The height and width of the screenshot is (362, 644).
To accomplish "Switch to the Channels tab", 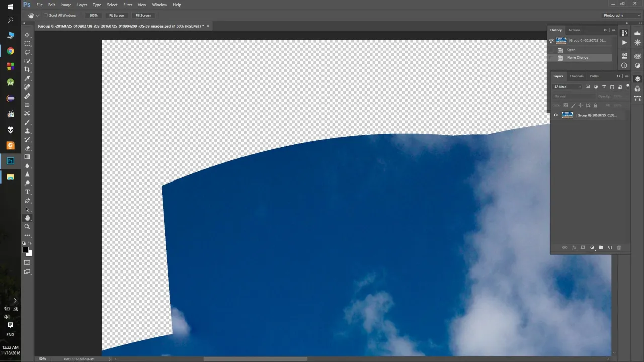I will pyautogui.click(x=576, y=76).
